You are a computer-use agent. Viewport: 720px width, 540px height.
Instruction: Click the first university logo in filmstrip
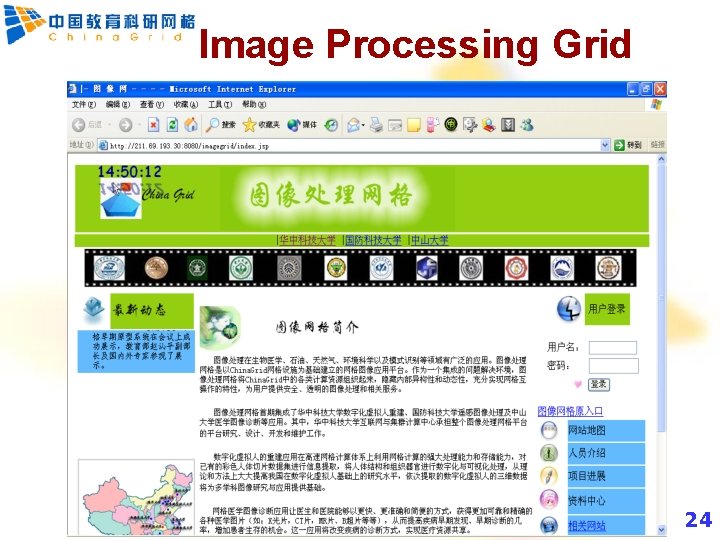[x=109, y=268]
